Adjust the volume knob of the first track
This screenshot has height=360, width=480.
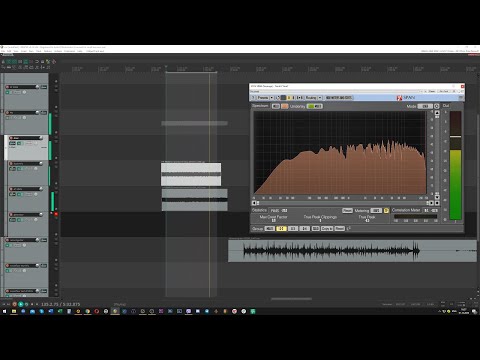pos(37,87)
